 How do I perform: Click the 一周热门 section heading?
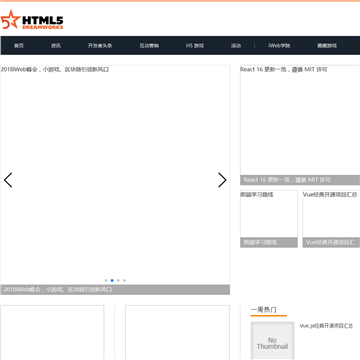[x=264, y=310]
